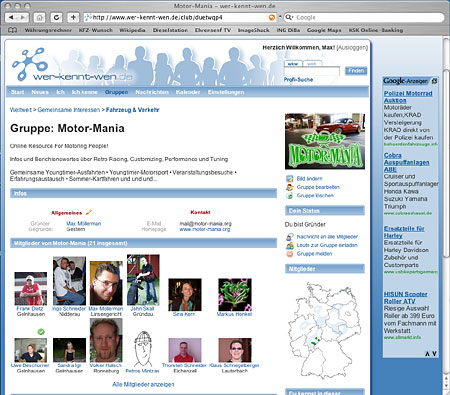Open Petros Mintzas sketch avatar
The height and width of the screenshot is (395, 450).
tap(143, 349)
